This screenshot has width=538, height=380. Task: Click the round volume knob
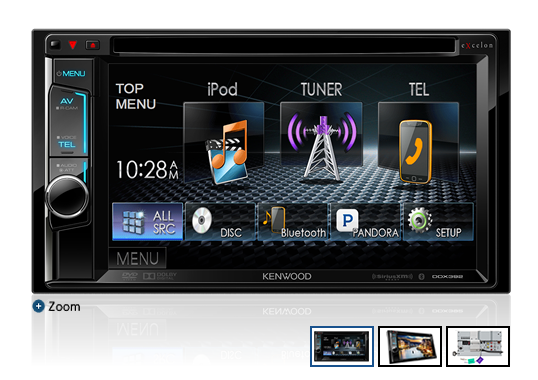[x=67, y=197]
